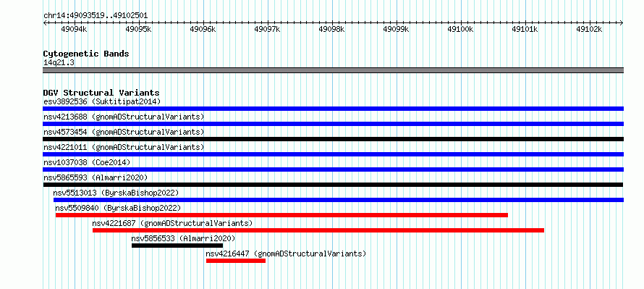Open the nsv5509840 (ByrskaBishop2022) label
This screenshot has height=289, width=644.
[118, 208]
